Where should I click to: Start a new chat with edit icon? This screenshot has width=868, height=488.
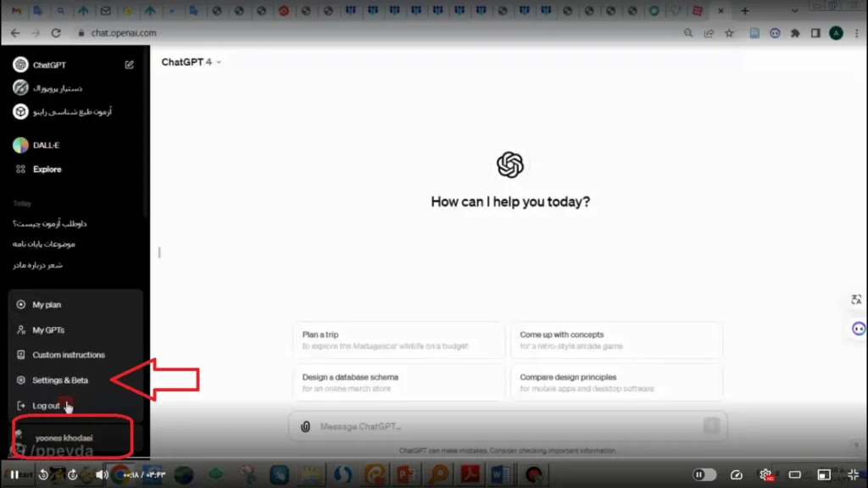129,64
